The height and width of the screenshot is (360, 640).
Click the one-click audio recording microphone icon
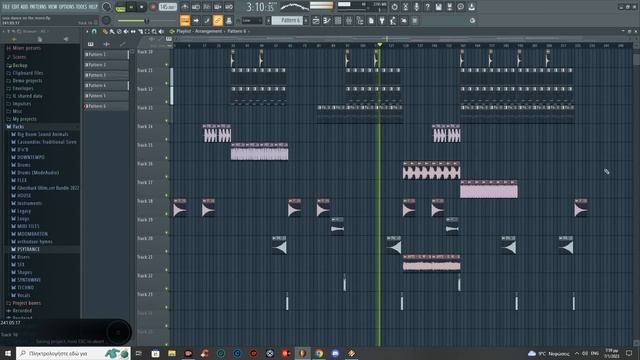(x=416, y=7)
